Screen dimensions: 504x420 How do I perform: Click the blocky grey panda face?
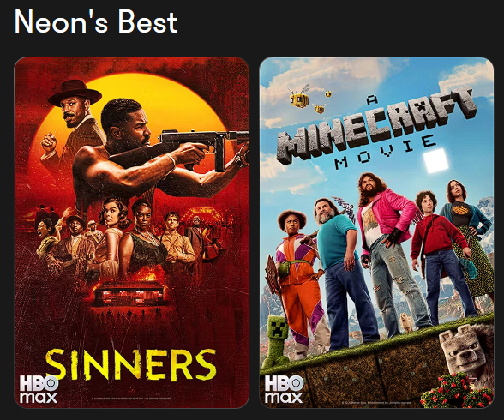tap(460, 349)
